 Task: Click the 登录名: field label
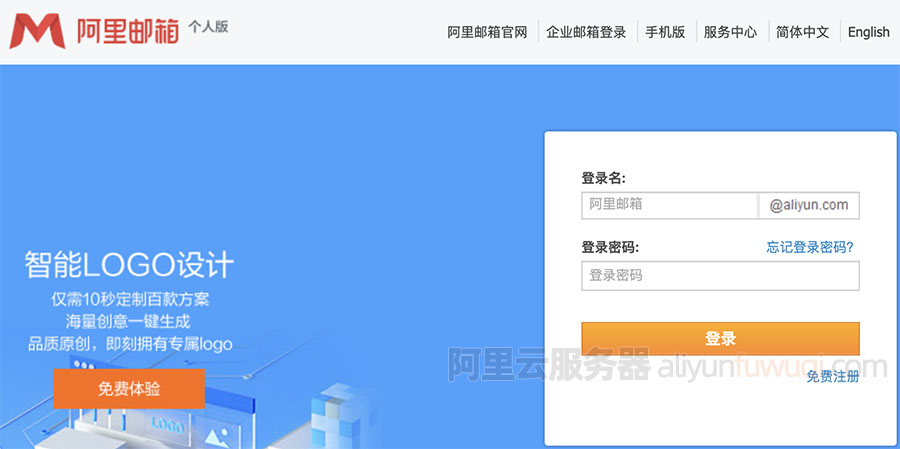pyautogui.click(x=603, y=178)
